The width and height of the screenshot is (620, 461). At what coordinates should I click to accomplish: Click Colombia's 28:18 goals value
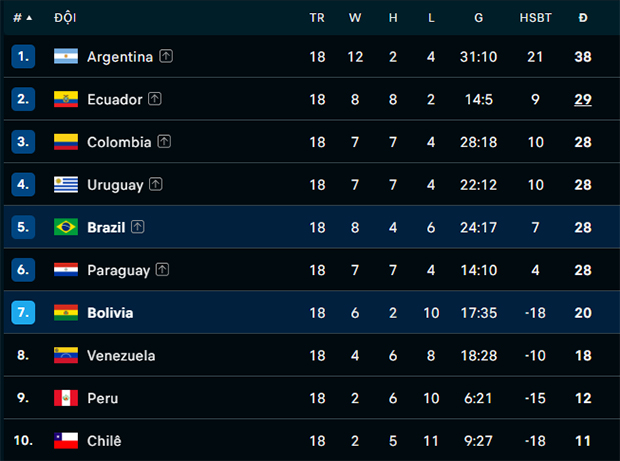(478, 142)
